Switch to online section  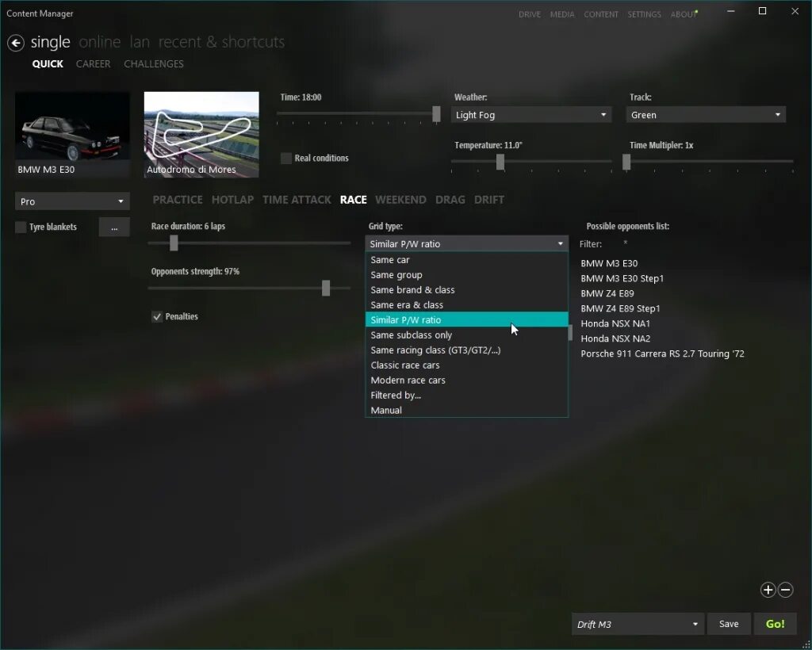click(x=99, y=42)
